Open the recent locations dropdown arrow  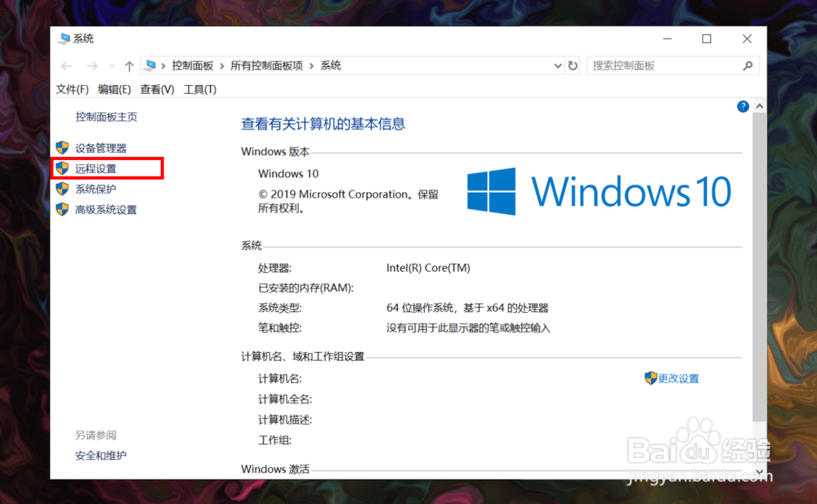(x=111, y=66)
